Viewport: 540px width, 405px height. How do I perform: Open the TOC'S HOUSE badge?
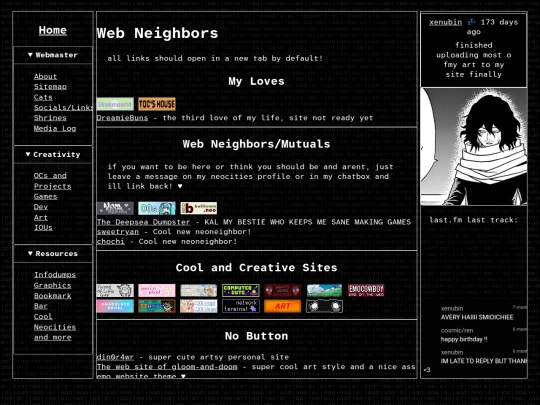pos(157,104)
